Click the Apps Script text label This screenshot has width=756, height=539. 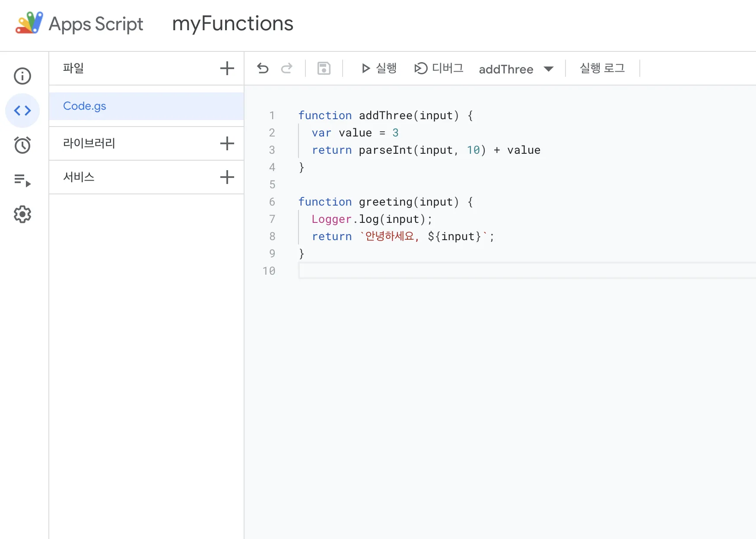point(96,24)
